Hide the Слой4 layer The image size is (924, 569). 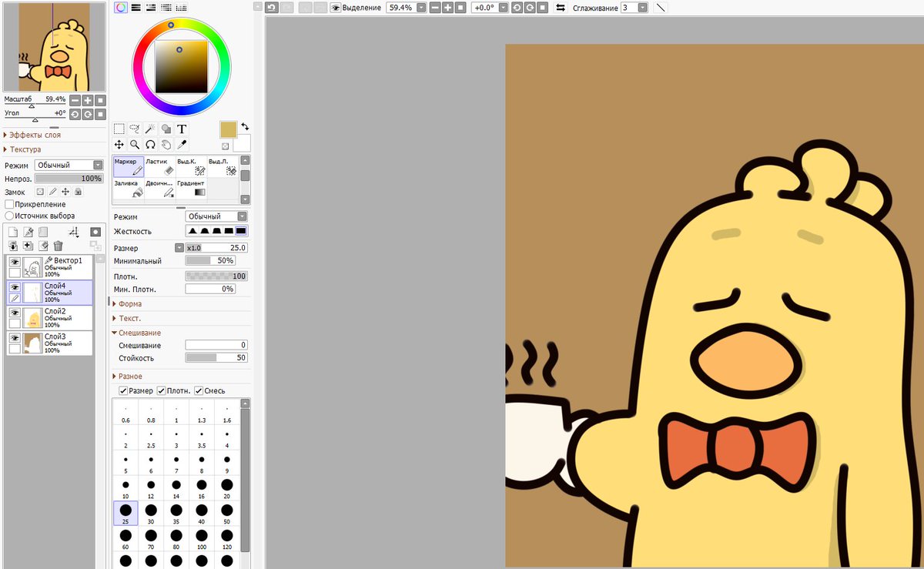(14, 287)
